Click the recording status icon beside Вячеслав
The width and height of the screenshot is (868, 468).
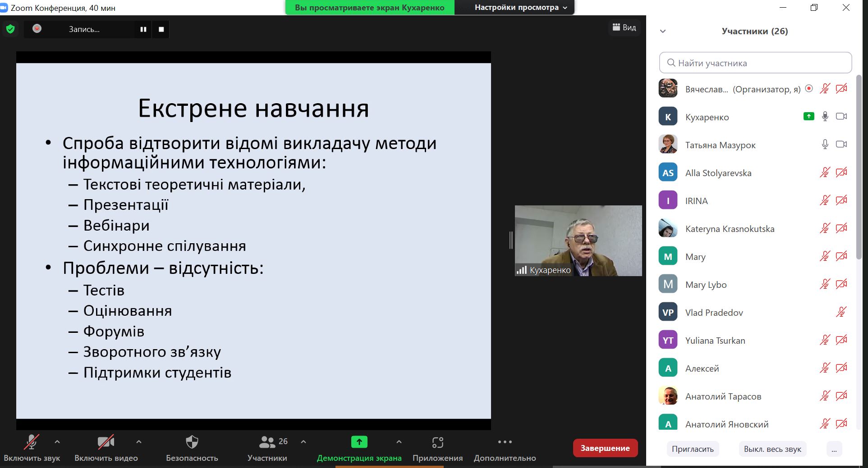pyautogui.click(x=809, y=88)
